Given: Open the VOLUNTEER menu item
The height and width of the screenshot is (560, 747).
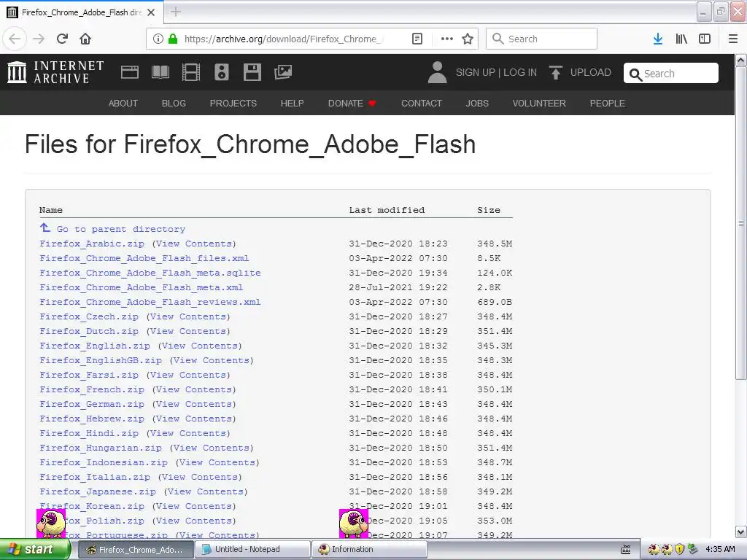Looking at the screenshot, I should [x=539, y=104].
